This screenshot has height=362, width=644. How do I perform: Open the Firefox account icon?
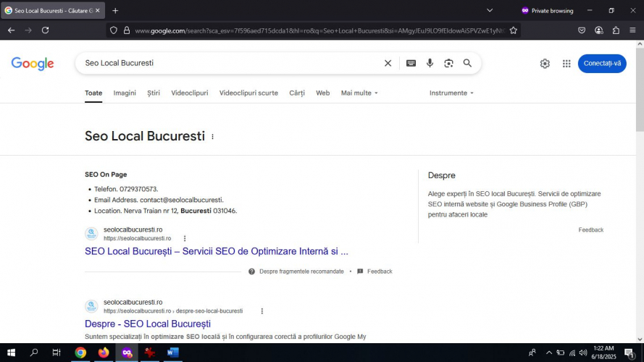pyautogui.click(x=599, y=30)
